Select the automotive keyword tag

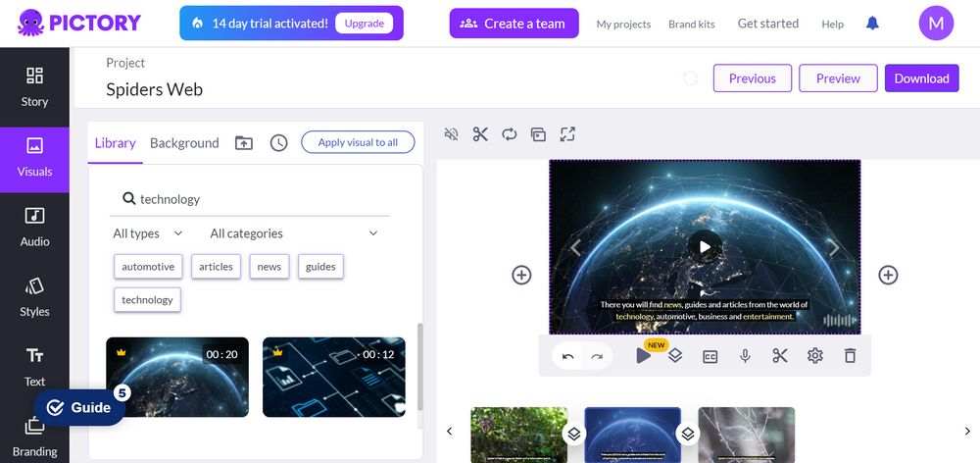pyautogui.click(x=148, y=267)
